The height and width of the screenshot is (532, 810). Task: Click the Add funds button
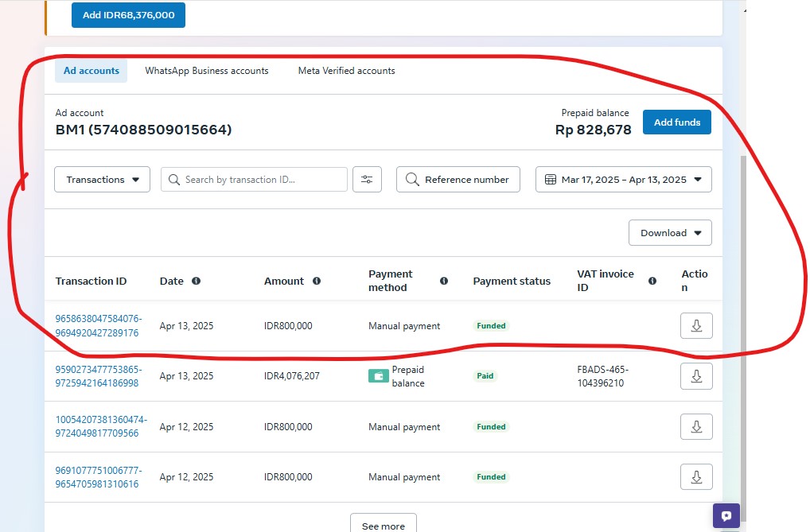(x=676, y=122)
